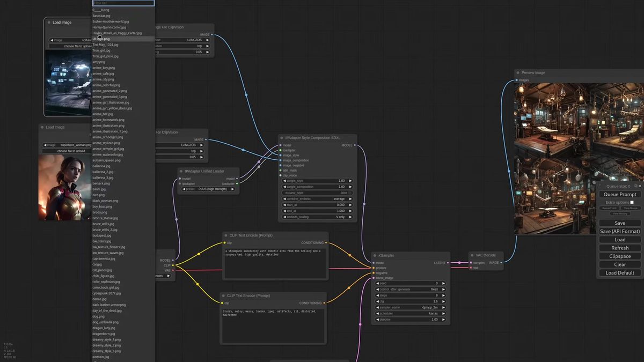The height and width of the screenshot is (362, 644).
Task: Increase weight_style with right arrow
Action: 350,181
